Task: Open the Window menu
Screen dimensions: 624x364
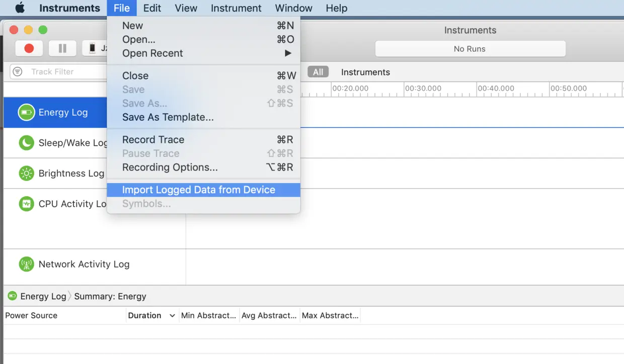Action: [x=294, y=8]
